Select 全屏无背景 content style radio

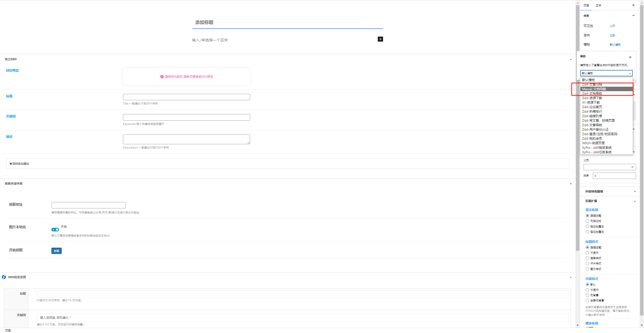[587, 301]
